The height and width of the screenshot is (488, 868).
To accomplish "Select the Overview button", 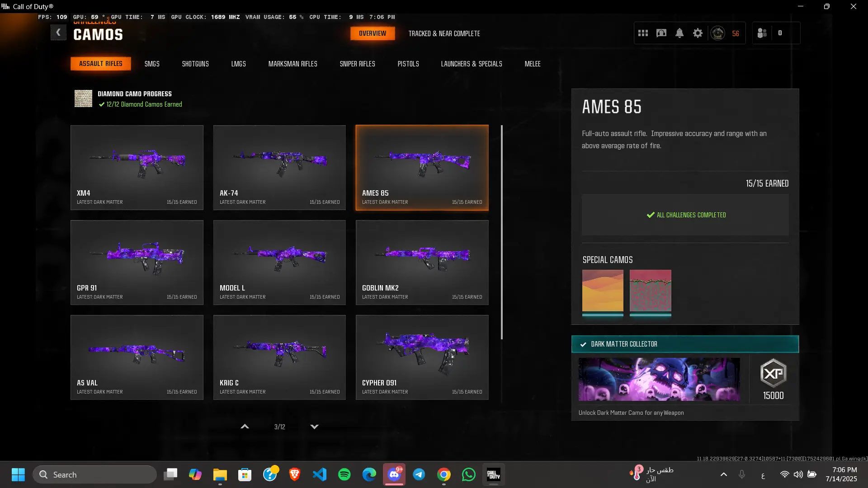I will point(373,33).
